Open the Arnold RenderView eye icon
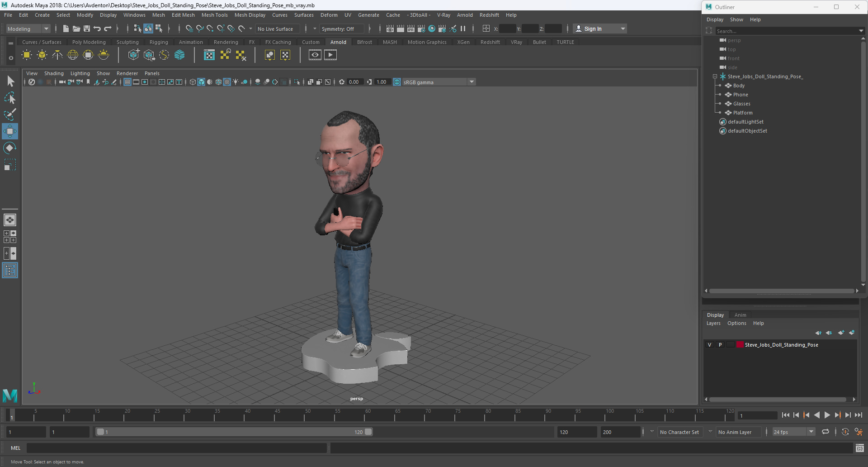 [x=315, y=55]
